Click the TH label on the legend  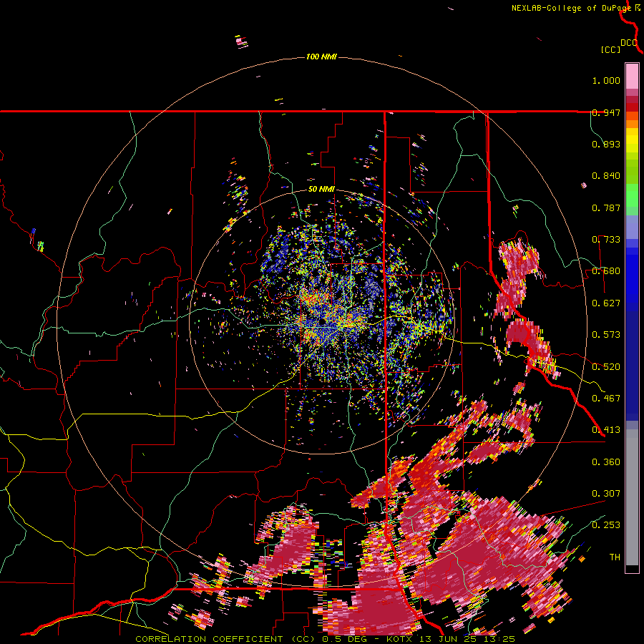coord(615,557)
